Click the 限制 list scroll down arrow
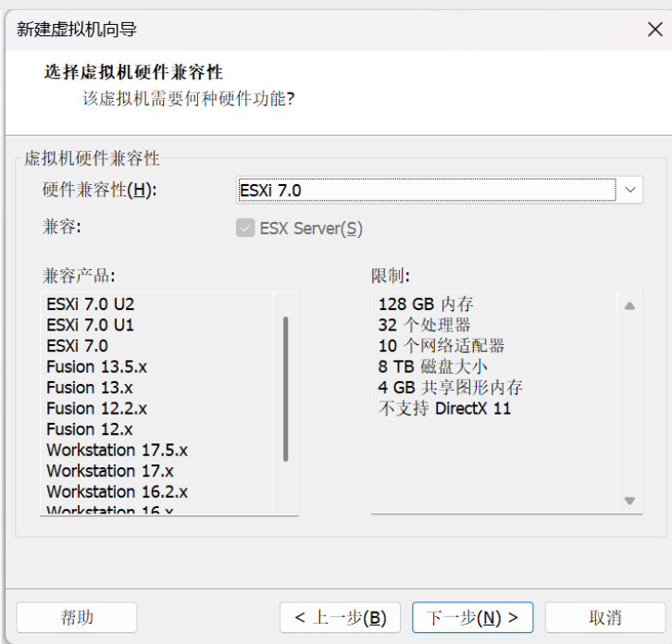Viewport: 672px width, 644px height. 629,500
